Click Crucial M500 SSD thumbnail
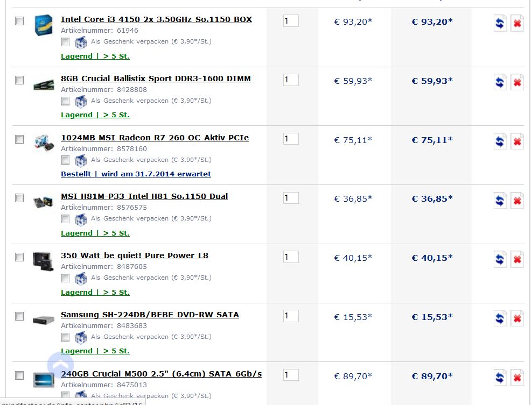This screenshot has width=532, height=405. pyautogui.click(x=44, y=380)
